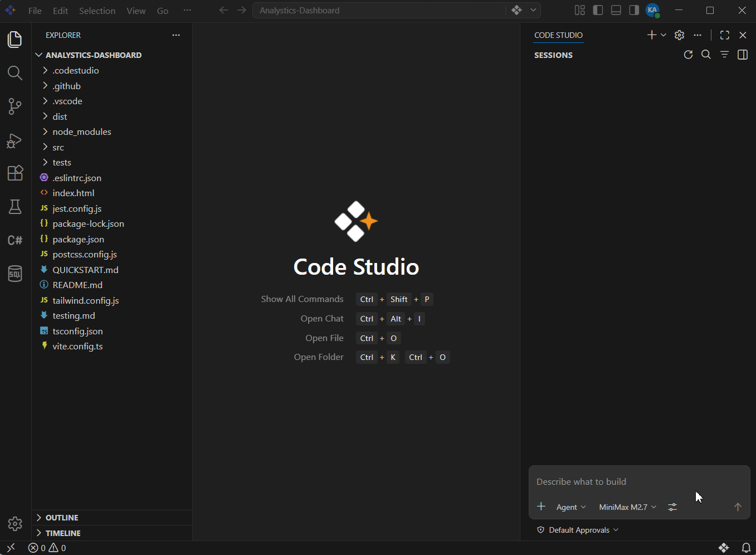756x555 pixels.
Task: Expand the TIMELINE section
Action: [x=112, y=533]
